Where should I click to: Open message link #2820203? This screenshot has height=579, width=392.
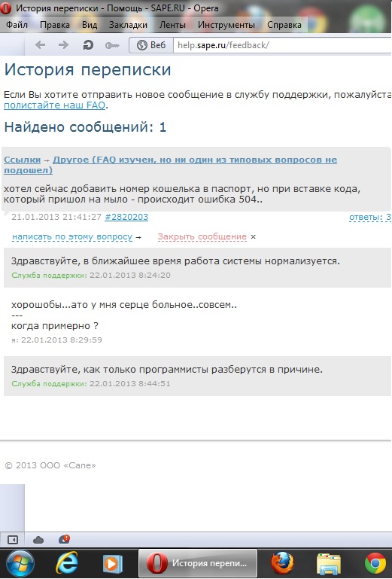(x=126, y=217)
